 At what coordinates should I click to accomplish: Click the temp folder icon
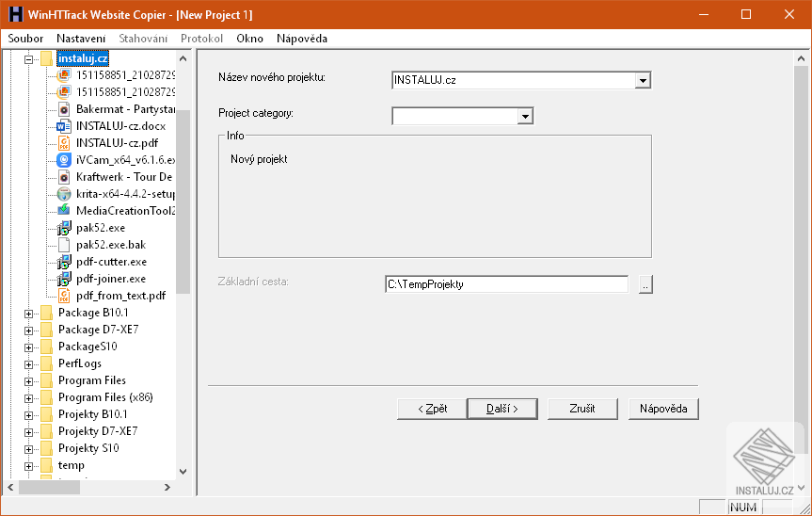click(47, 466)
